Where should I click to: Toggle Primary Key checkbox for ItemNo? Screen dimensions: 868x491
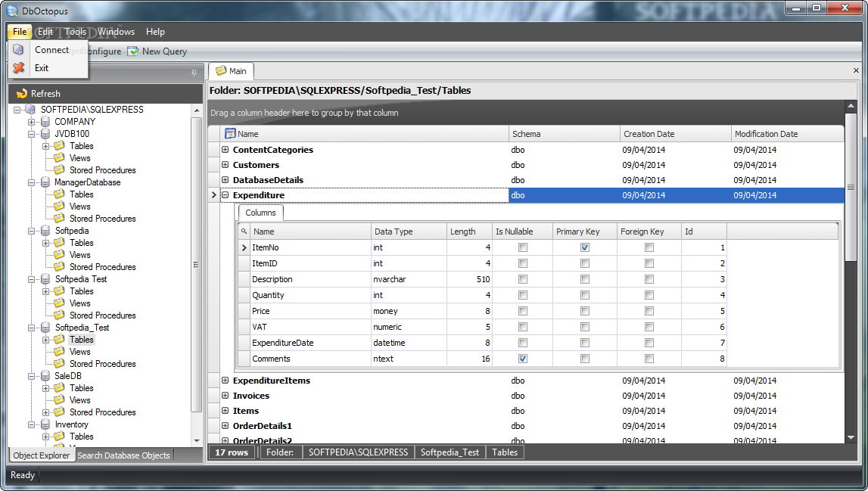(584, 247)
